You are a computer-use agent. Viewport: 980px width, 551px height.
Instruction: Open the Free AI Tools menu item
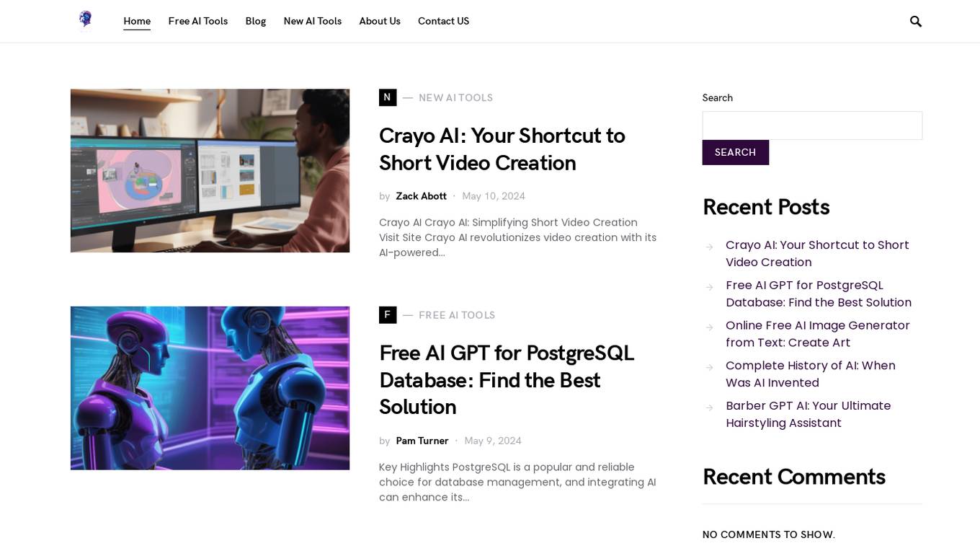[x=198, y=21]
